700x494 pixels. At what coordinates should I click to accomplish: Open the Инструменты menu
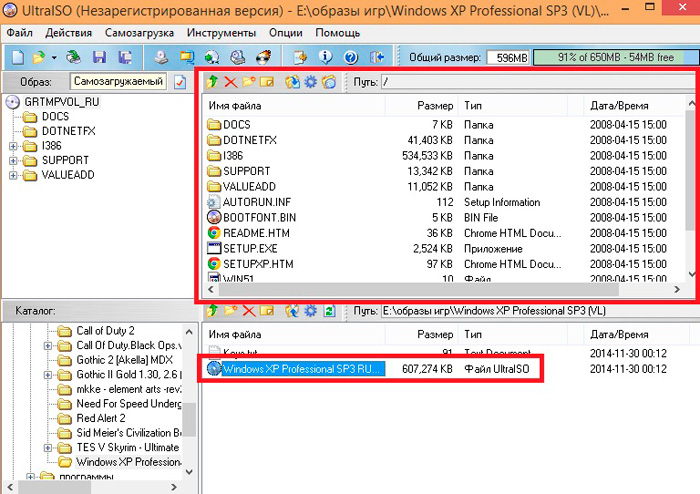click(x=221, y=33)
